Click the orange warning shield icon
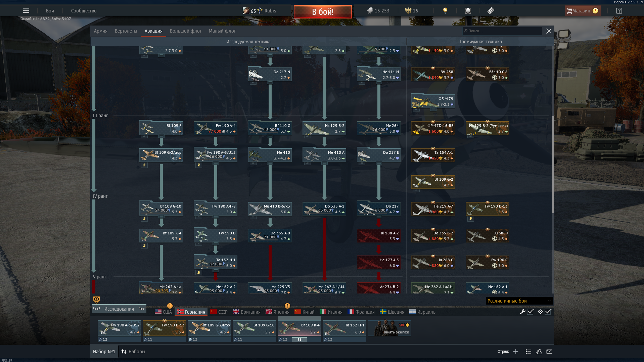The height and width of the screenshot is (362, 644). (96, 300)
